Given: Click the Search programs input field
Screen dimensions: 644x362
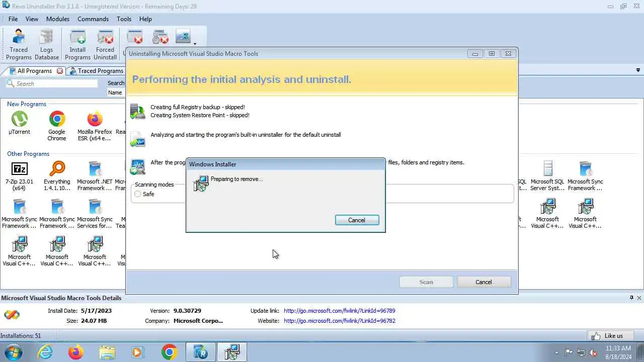Looking at the screenshot, I should (52, 83).
